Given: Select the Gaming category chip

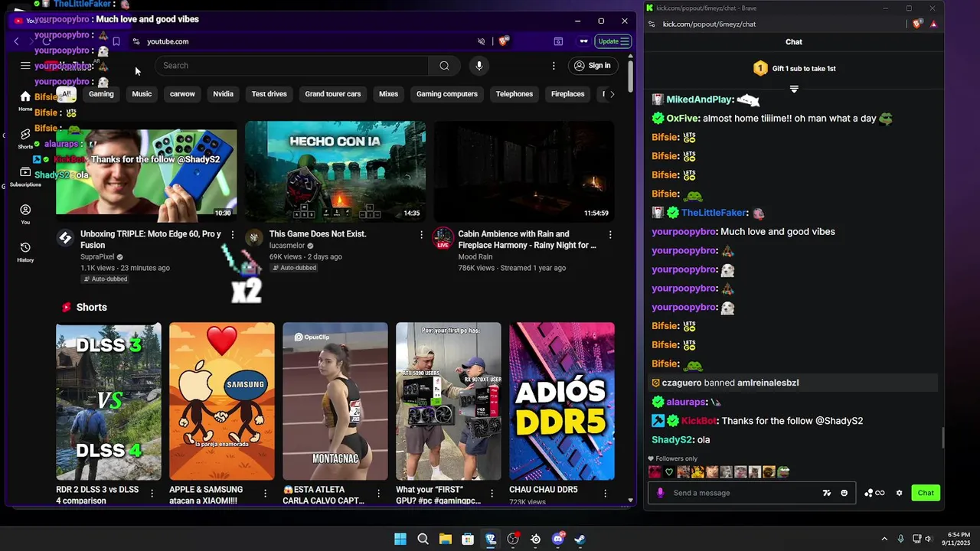Looking at the screenshot, I should pyautogui.click(x=101, y=94).
